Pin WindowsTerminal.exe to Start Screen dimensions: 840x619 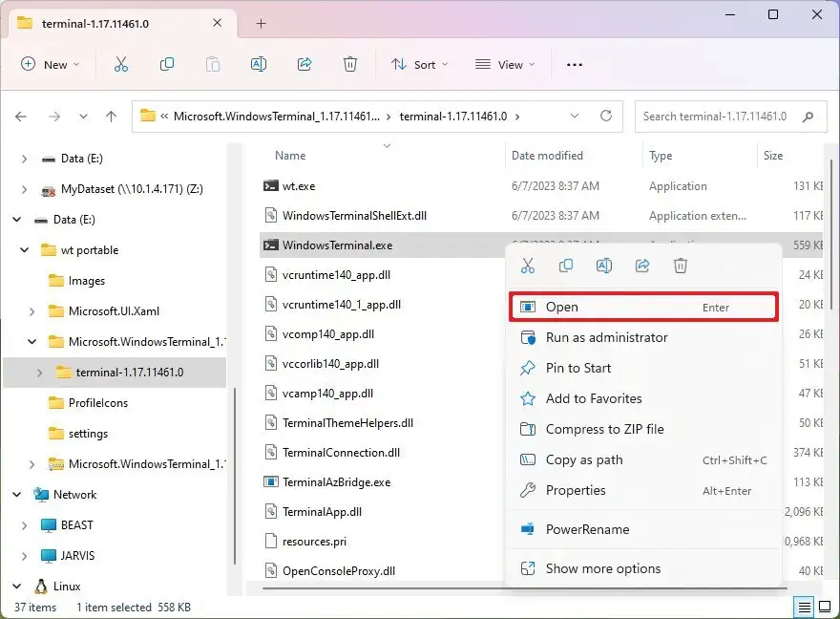point(576,368)
